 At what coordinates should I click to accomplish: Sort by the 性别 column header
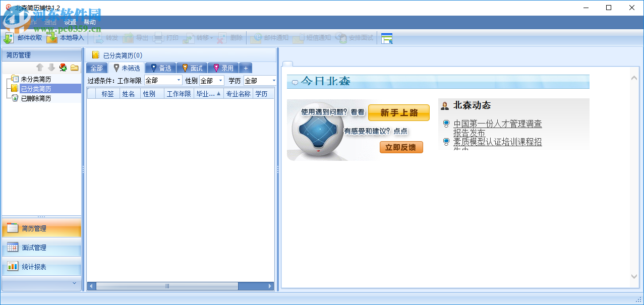click(152, 93)
